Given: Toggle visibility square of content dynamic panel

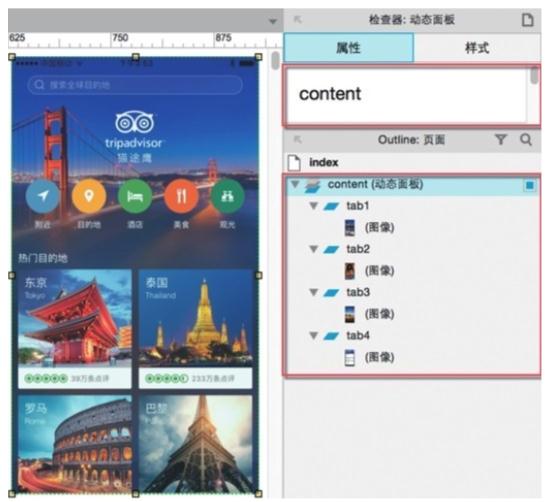Looking at the screenshot, I should 529,185.
